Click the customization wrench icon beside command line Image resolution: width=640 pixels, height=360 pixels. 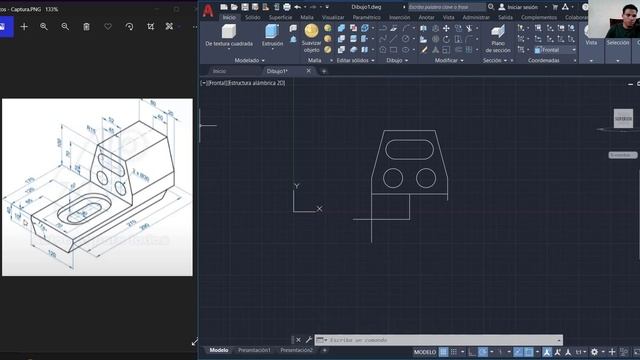pos(309,340)
